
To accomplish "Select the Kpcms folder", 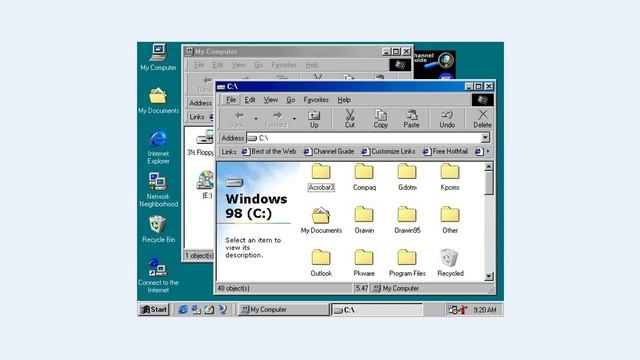I will [x=450, y=178].
